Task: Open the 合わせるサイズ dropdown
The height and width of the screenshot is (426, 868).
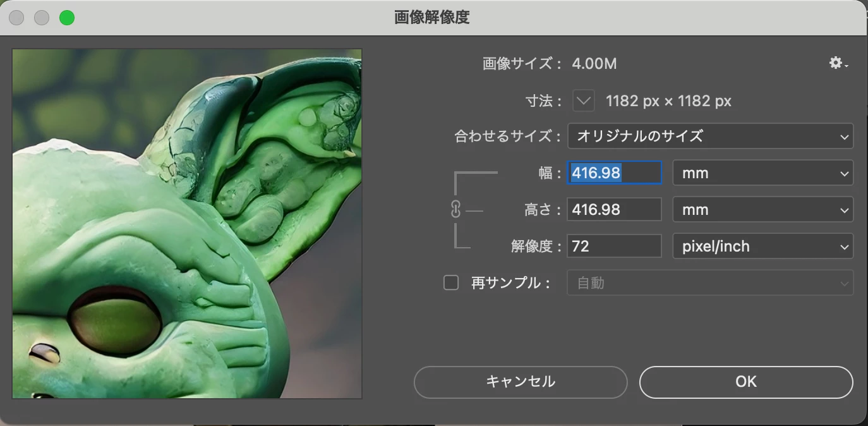Action: tap(711, 136)
